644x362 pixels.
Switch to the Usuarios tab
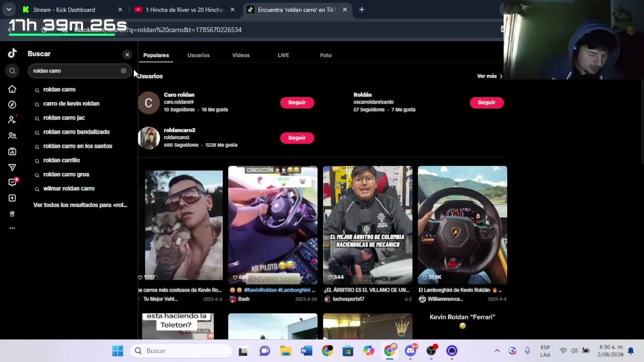198,55
